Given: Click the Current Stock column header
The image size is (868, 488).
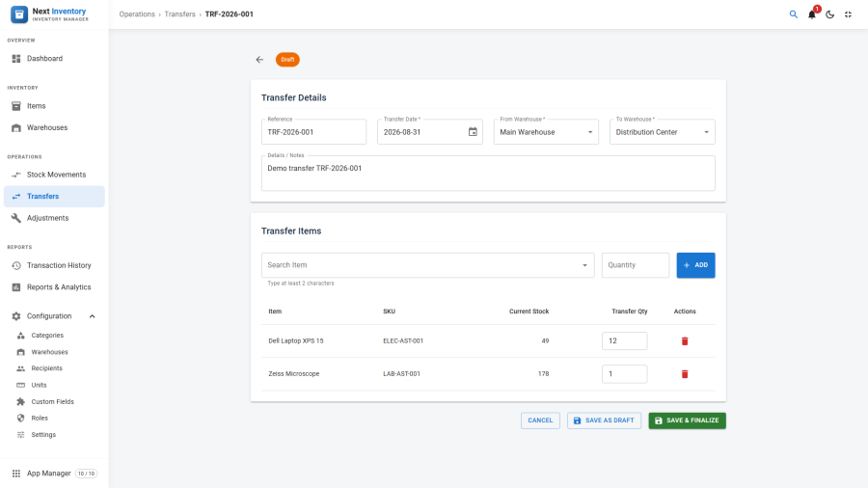Looking at the screenshot, I should pyautogui.click(x=529, y=312).
